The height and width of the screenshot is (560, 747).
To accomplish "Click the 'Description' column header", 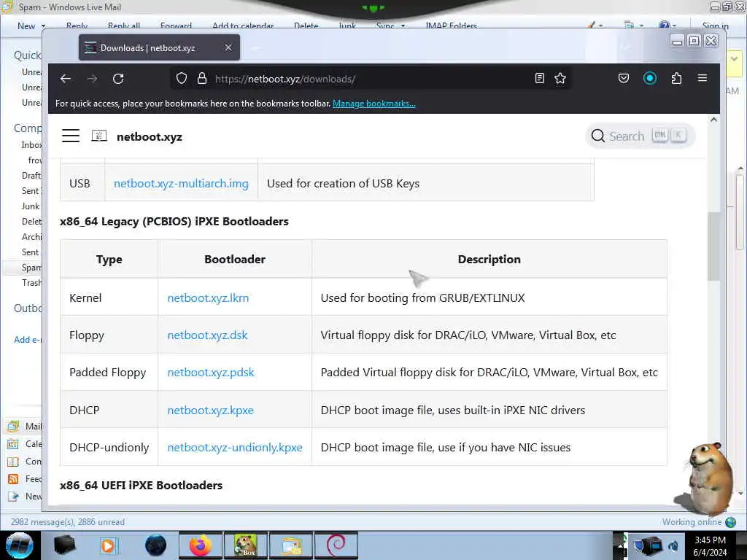I will tap(489, 259).
